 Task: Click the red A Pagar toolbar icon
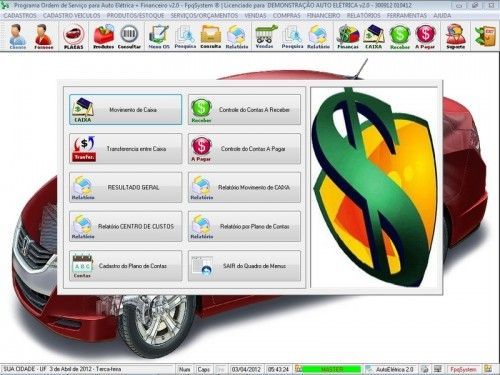click(x=425, y=37)
